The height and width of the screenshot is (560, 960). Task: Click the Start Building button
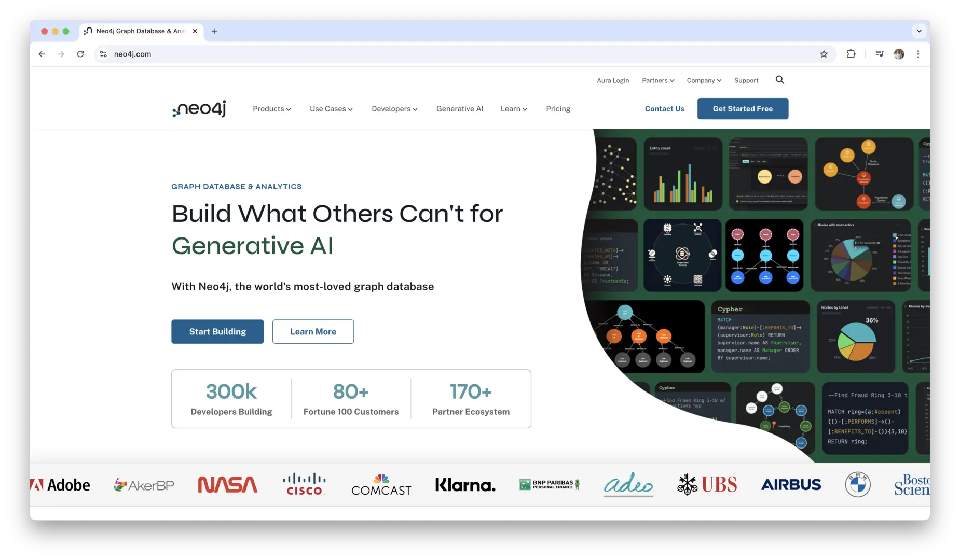click(217, 332)
